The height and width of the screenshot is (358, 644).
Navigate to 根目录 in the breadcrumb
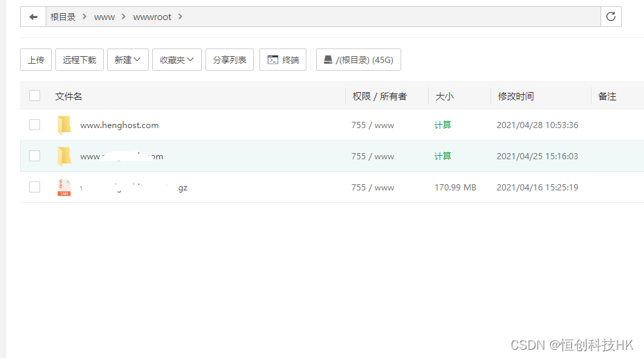(x=63, y=17)
